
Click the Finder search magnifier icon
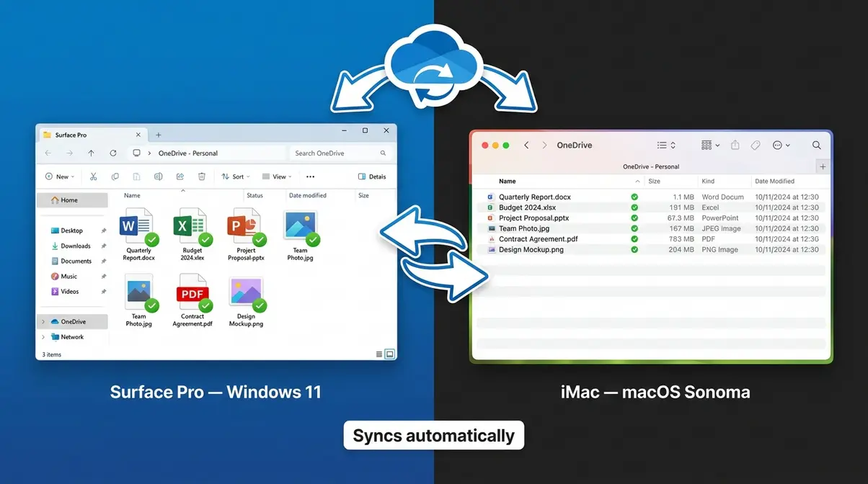click(817, 145)
